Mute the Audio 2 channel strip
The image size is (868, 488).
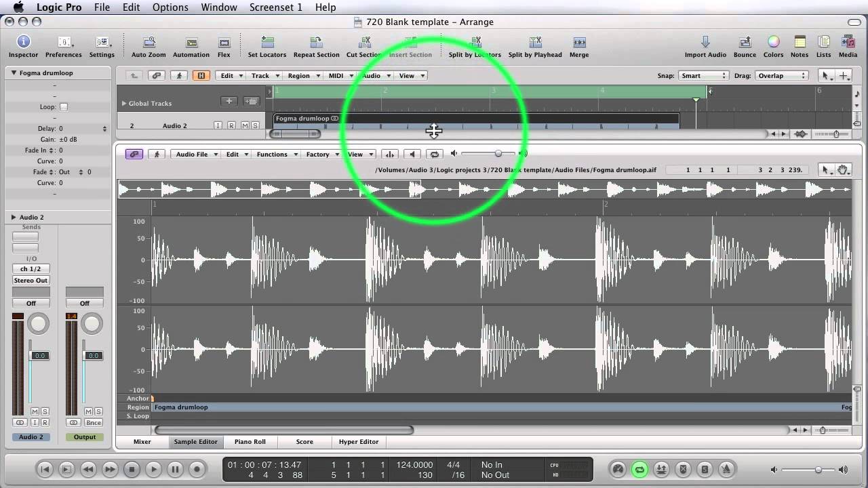[35, 411]
